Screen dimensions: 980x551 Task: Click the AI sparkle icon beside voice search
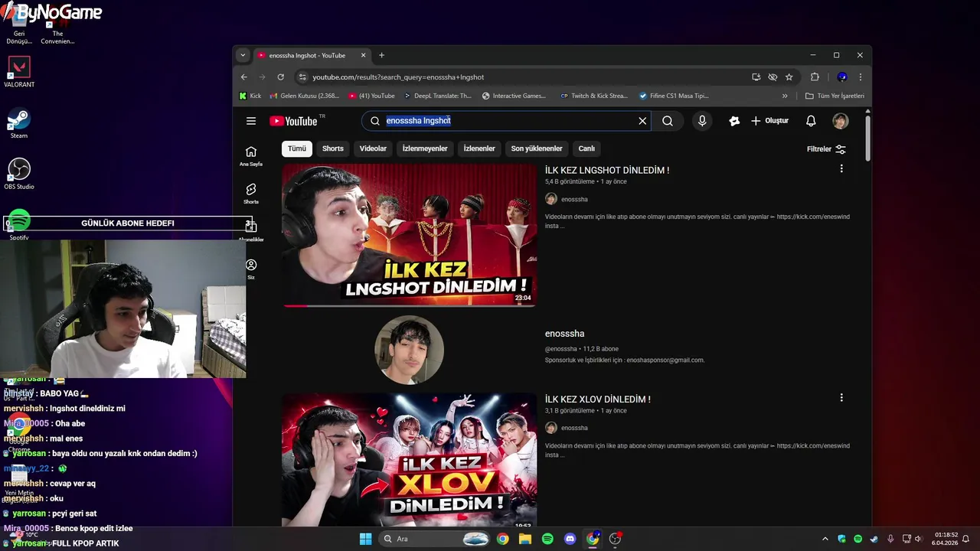click(x=734, y=121)
